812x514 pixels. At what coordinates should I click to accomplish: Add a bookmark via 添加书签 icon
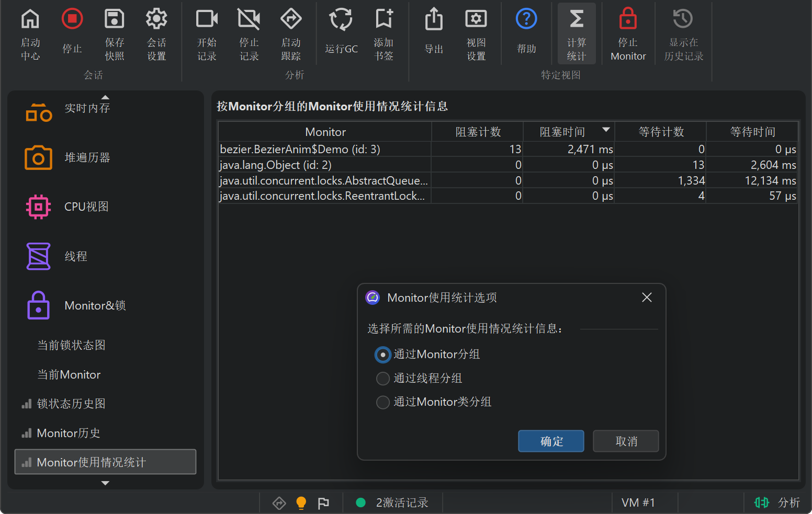(384, 19)
